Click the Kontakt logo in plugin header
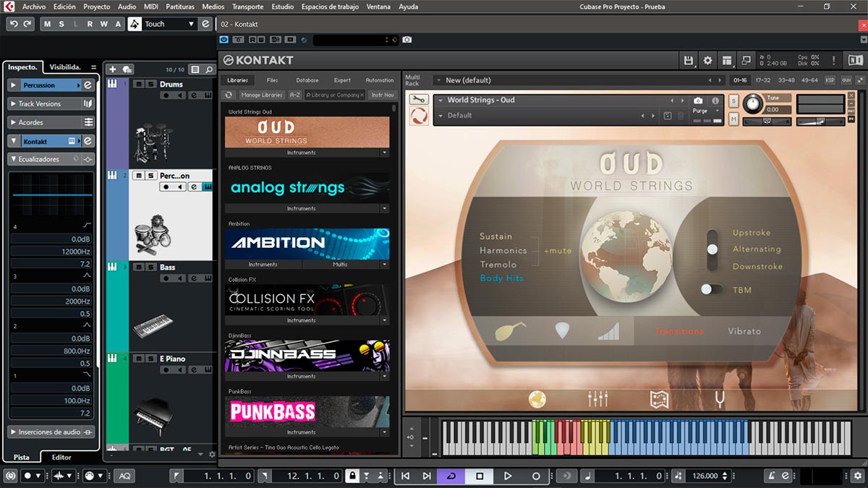The image size is (868, 488). coord(258,61)
